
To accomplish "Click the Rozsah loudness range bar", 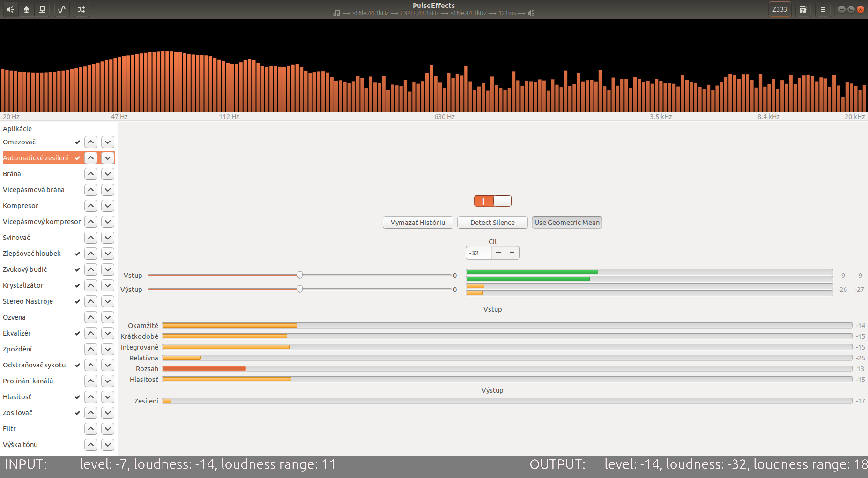I will 507,368.
